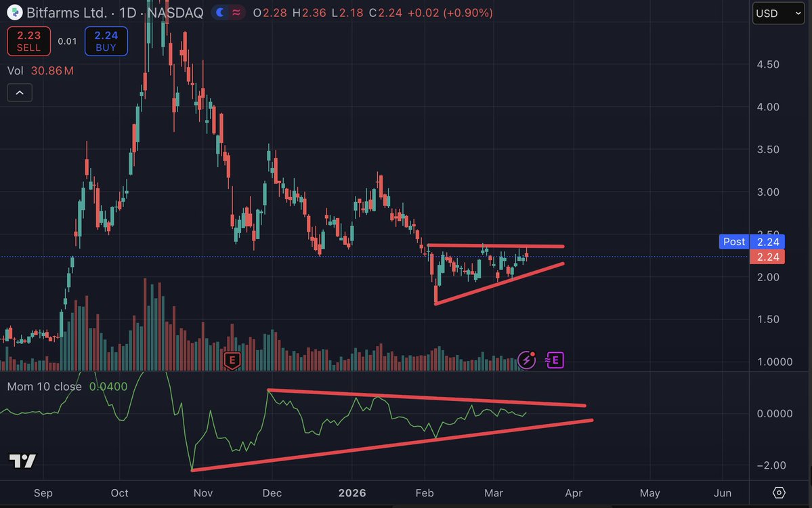This screenshot has height=508, width=812.
Task: Click the pink approximate-data wave icon
Action: (236, 12)
